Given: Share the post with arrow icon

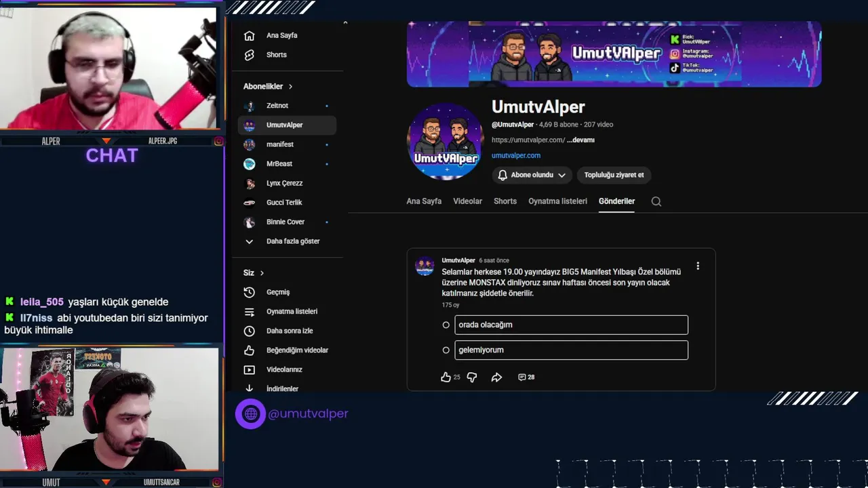Looking at the screenshot, I should (496, 377).
